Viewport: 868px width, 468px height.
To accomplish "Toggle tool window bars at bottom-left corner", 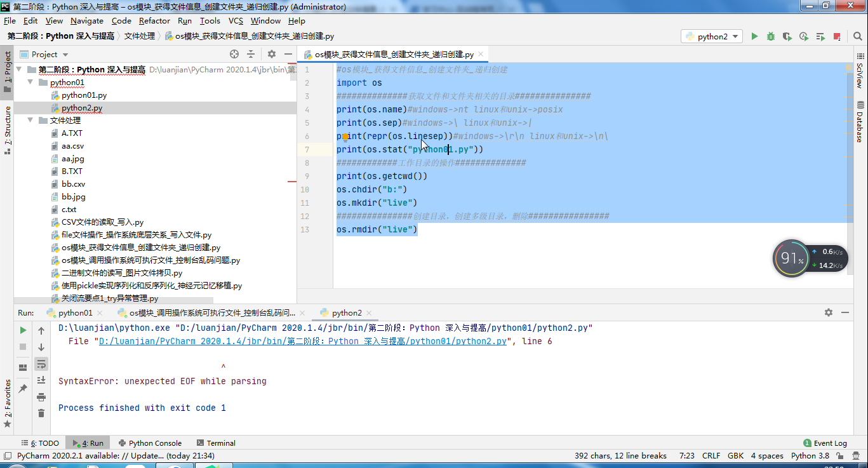I will (8, 456).
